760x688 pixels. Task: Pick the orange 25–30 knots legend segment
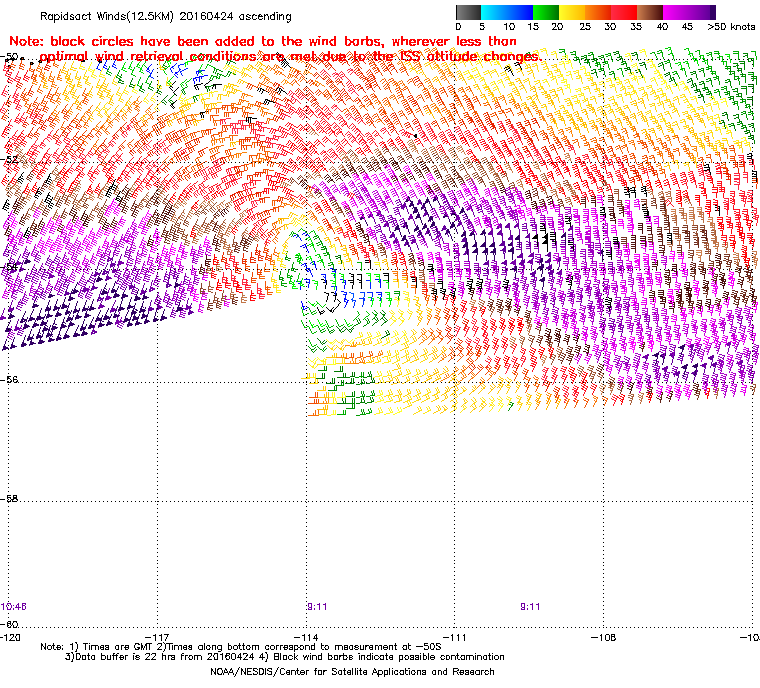click(x=598, y=12)
